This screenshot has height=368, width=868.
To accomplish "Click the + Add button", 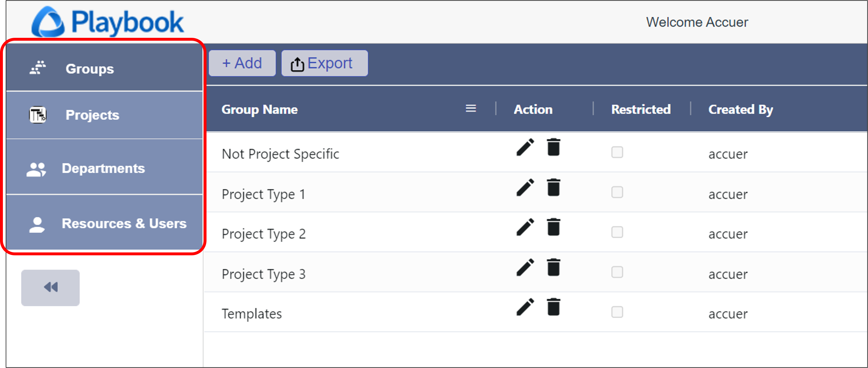I will [x=242, y=63].
